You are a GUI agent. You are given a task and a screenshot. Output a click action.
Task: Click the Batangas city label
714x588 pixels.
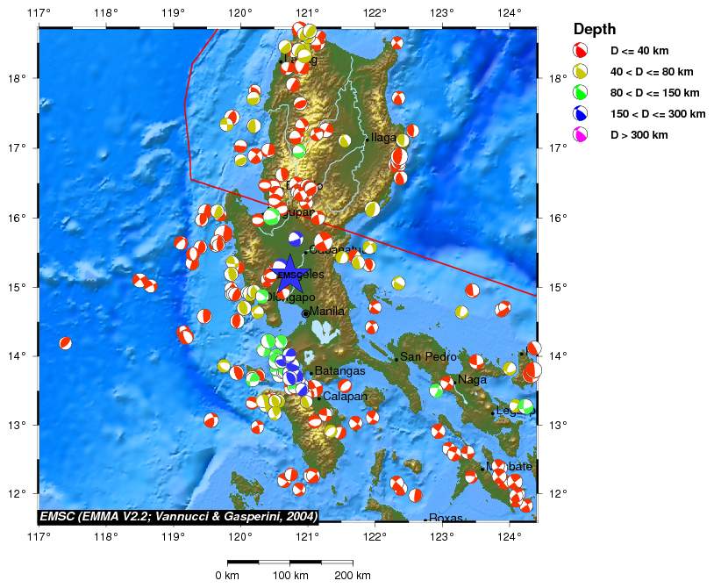(x=339, y=371)
